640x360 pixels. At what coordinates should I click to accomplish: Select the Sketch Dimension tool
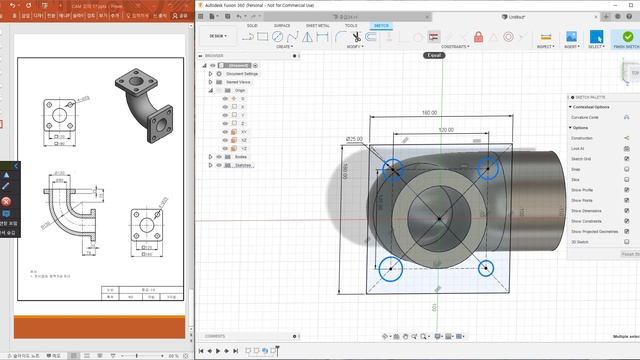[x=322, y=37]
